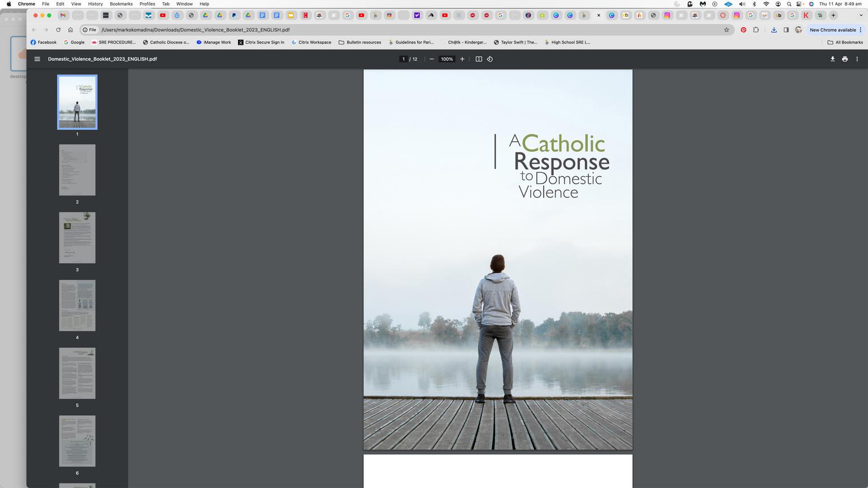Select page 4 thumbnail

click(77, 306)
